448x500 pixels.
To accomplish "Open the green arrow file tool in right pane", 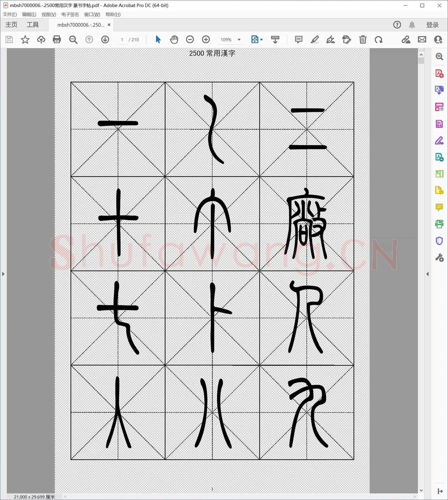I will pyautogui.click(x=439, y=157).
